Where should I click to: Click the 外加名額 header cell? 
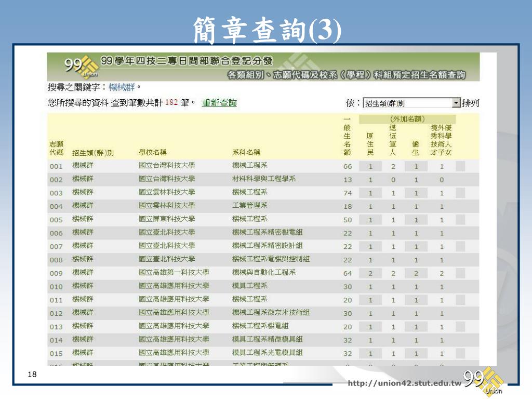[407, 119]
